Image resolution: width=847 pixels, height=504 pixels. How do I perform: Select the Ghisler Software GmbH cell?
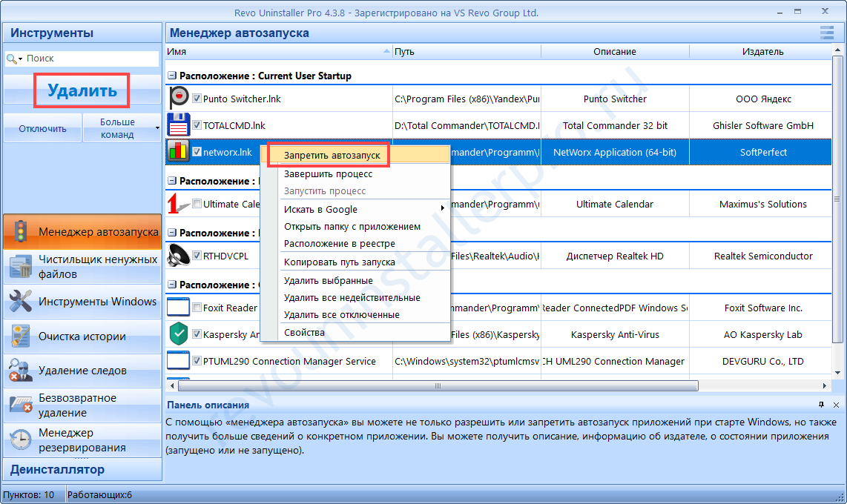click(760, 125)
